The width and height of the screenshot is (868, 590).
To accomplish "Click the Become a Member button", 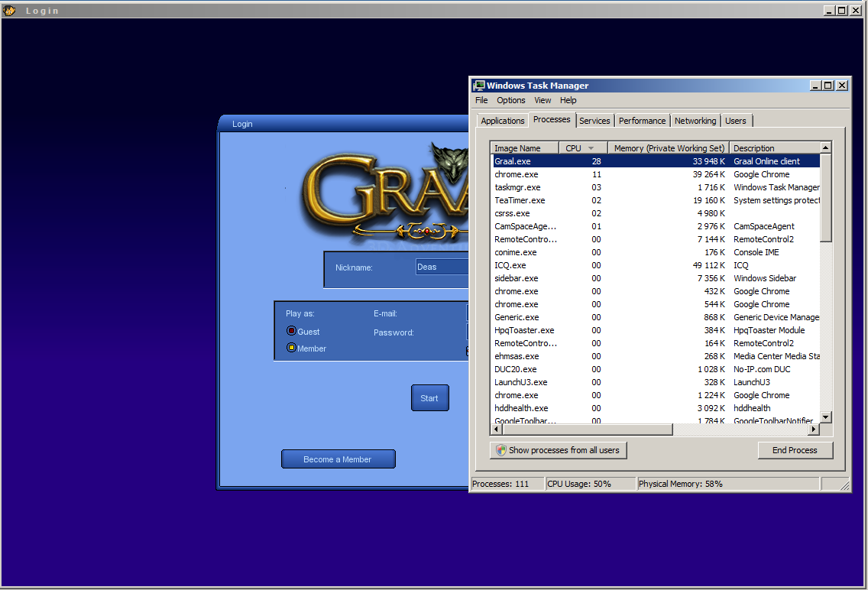I will [x=338, y=459].
